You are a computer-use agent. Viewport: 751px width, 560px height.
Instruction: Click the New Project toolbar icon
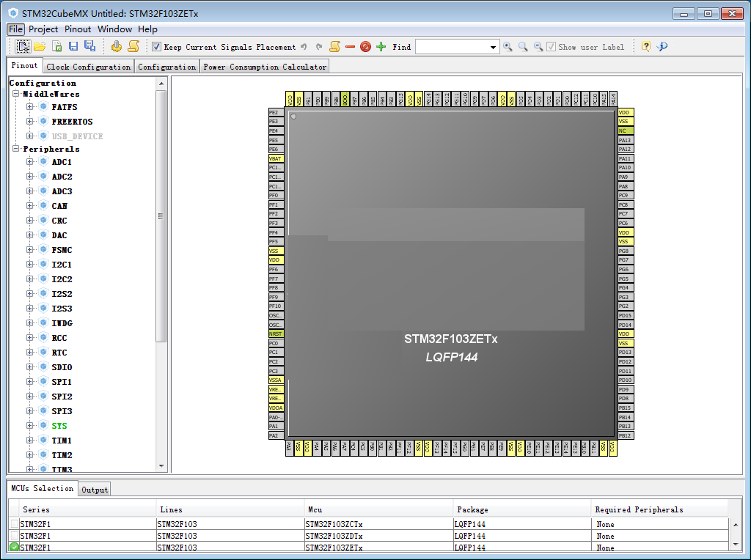tap(23, 46)
